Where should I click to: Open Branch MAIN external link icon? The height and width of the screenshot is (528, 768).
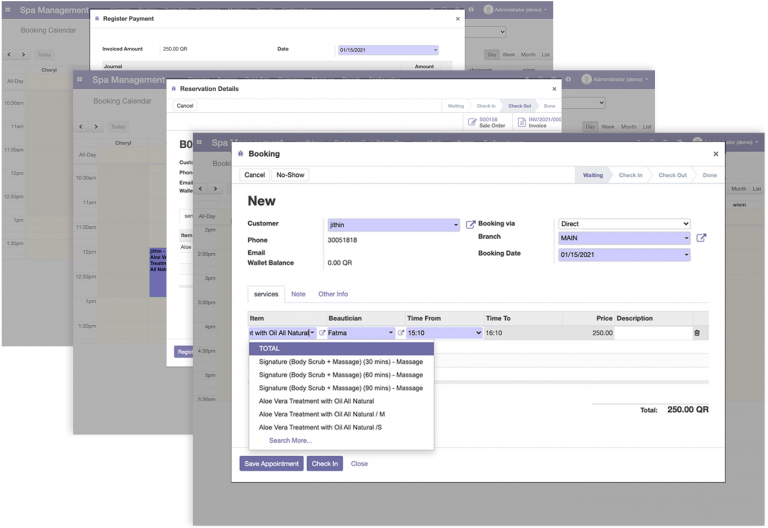pyautogui.click(x=701, y=238)
